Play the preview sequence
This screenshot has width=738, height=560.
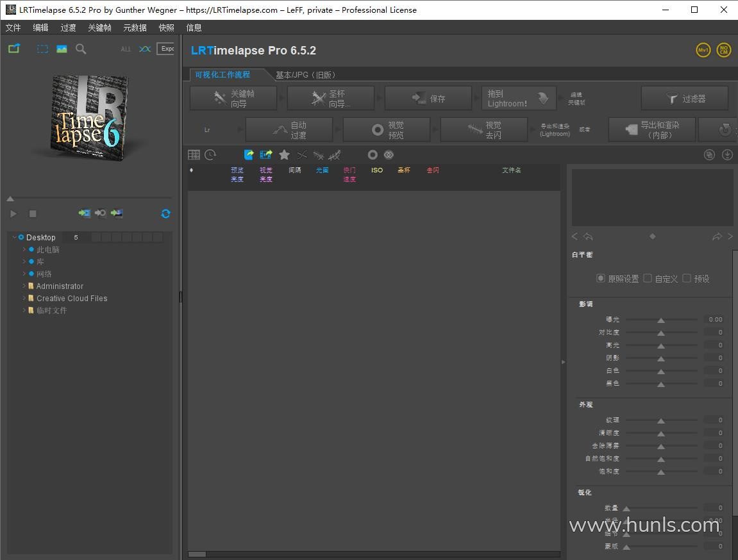[x=13, y=214]
